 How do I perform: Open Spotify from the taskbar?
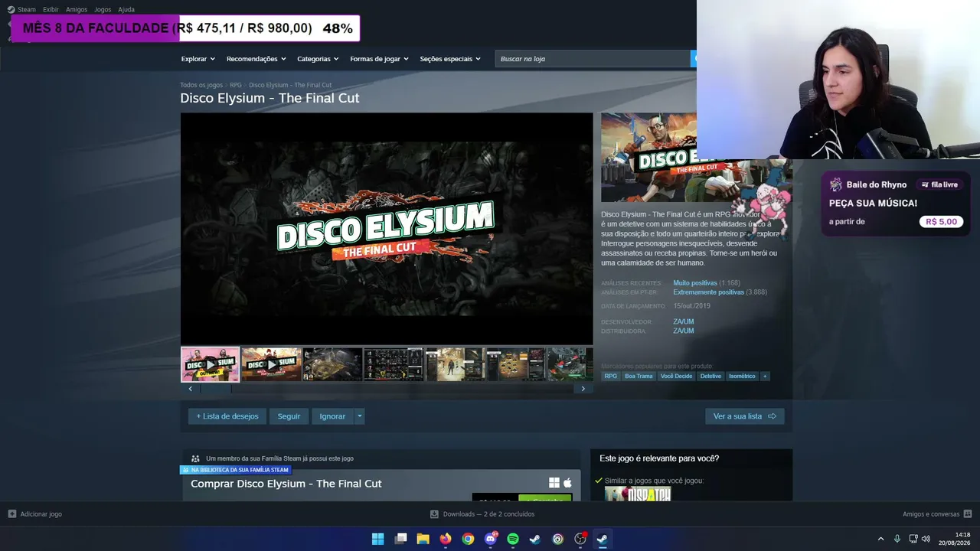click(x=513, y=539)
